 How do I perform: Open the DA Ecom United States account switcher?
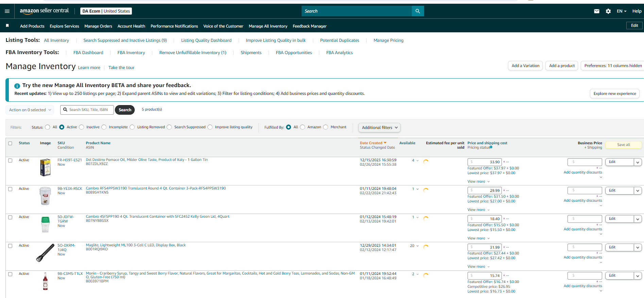coord(106,11)
